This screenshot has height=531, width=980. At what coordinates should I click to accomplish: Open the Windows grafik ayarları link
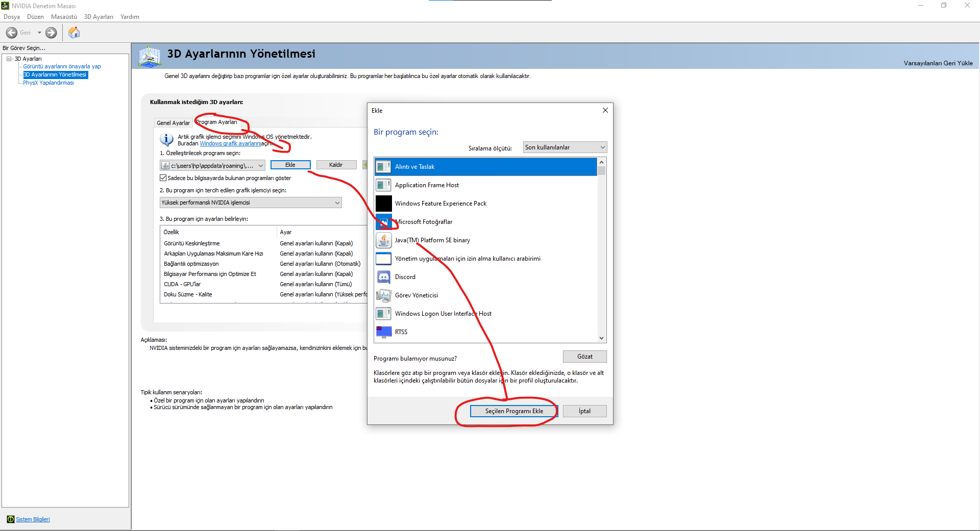pos(230,144)
